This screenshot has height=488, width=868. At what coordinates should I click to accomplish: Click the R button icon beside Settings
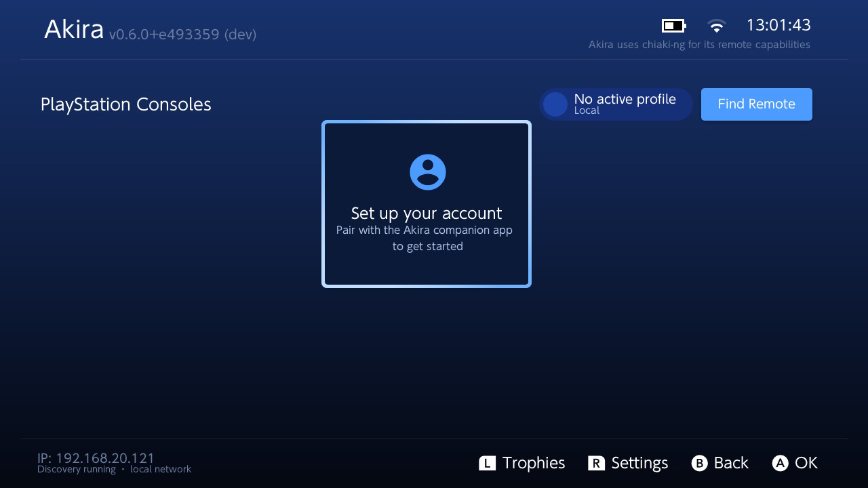tap(596, 463)
